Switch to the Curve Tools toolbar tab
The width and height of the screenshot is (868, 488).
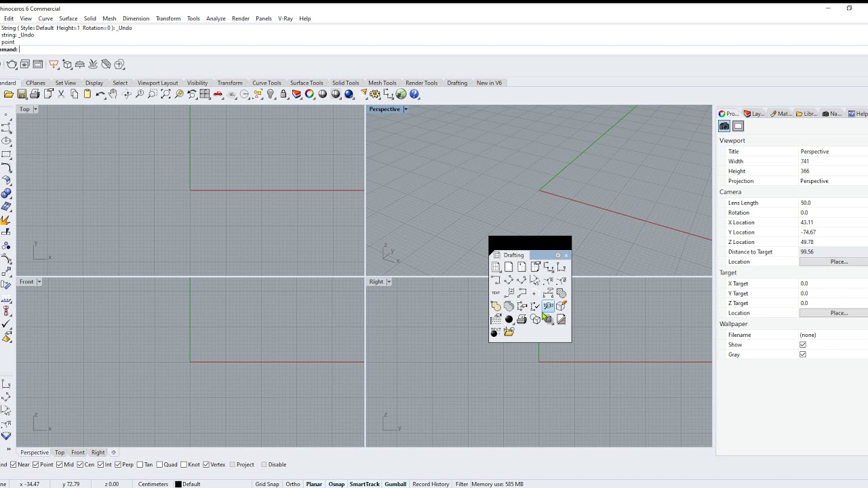click(267, 83)
